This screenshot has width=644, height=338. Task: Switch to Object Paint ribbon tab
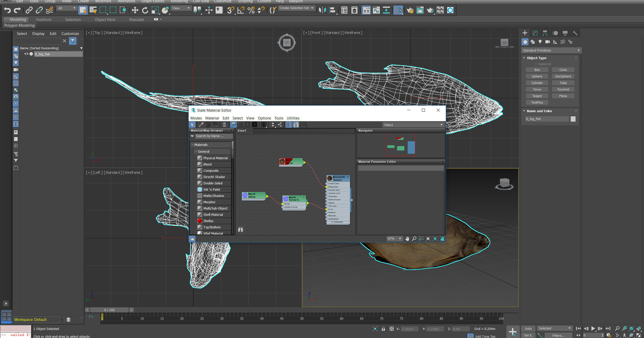(x=105, y=20)
